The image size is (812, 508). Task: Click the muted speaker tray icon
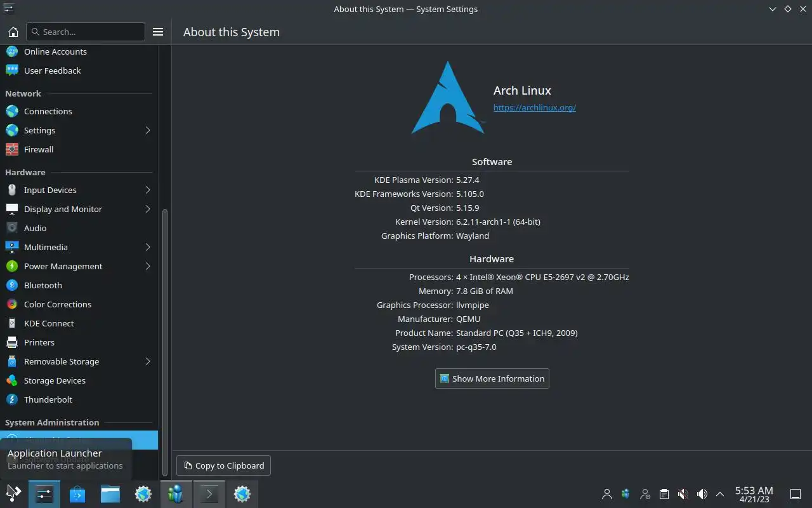pyautogui.click(x=683, y=494)
